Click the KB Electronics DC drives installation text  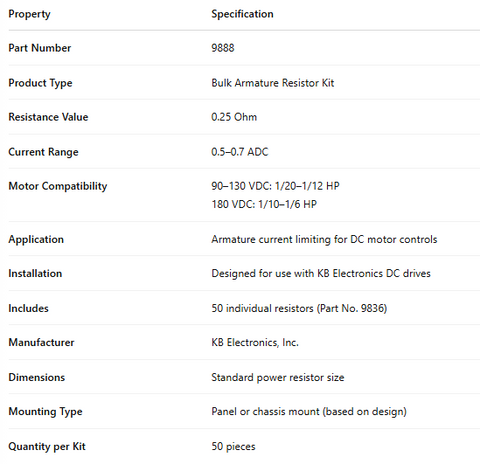(321, 273)
